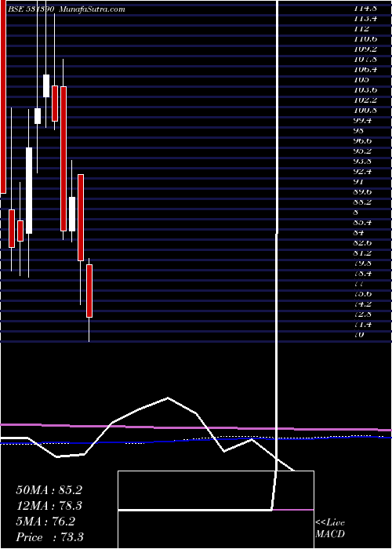This screenshot has width=392, height=549.
Task: Click the 89.6 price axis label
Action: (364, 192)
